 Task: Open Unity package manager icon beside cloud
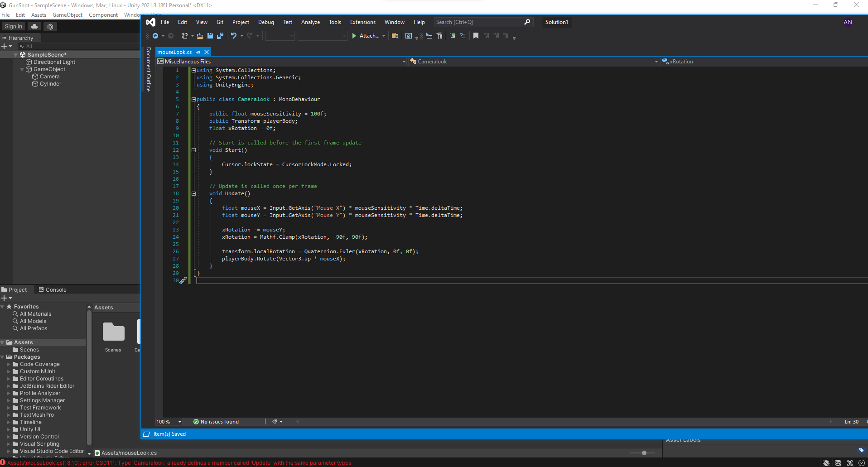pos(50,27)
